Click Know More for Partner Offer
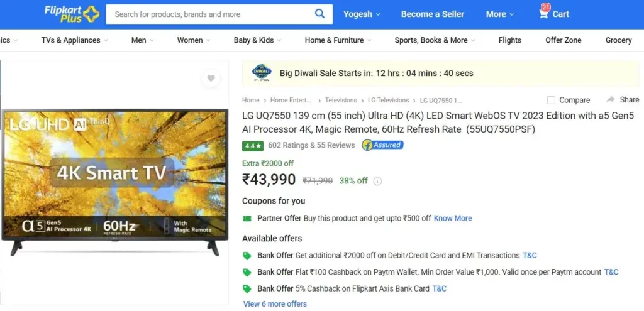Viewport: 644px width, 311px height. tap(453, 218)
